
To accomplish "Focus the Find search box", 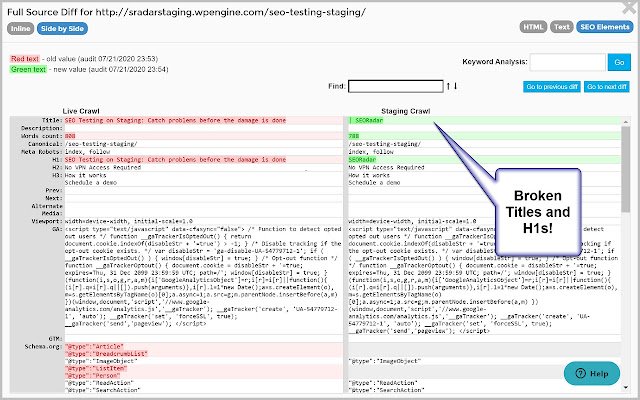I will tap(396, 86).
